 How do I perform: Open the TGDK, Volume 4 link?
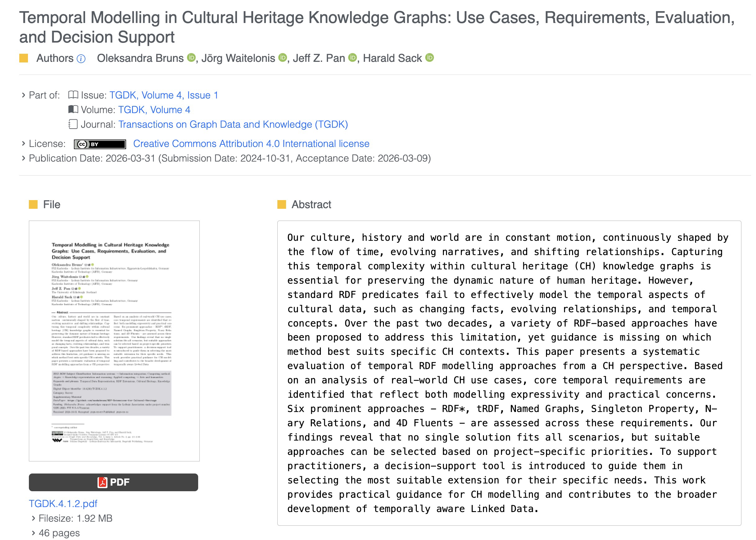coord(154,110)
